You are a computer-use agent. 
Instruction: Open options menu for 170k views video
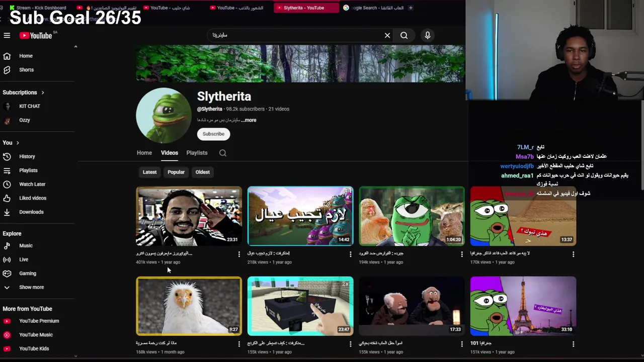(x=573, y=254)
